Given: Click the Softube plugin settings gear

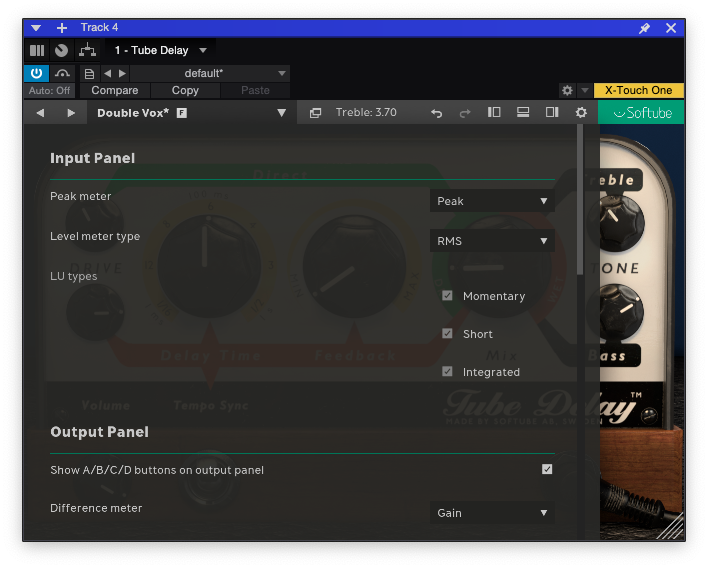Looking at the screenshot, I should click(x=581, y=112).
